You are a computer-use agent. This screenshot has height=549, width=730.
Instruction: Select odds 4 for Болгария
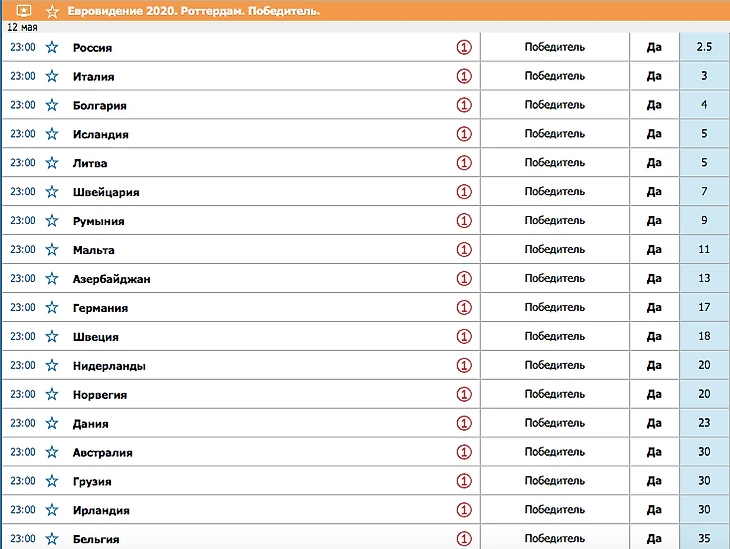(x=704, y=104)
